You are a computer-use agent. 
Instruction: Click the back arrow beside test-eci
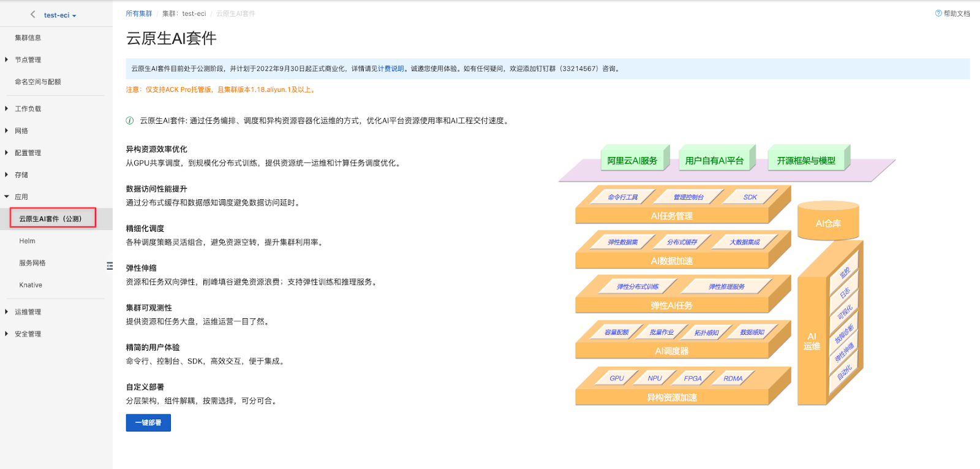pyautogui.click(x=33, y=15)
